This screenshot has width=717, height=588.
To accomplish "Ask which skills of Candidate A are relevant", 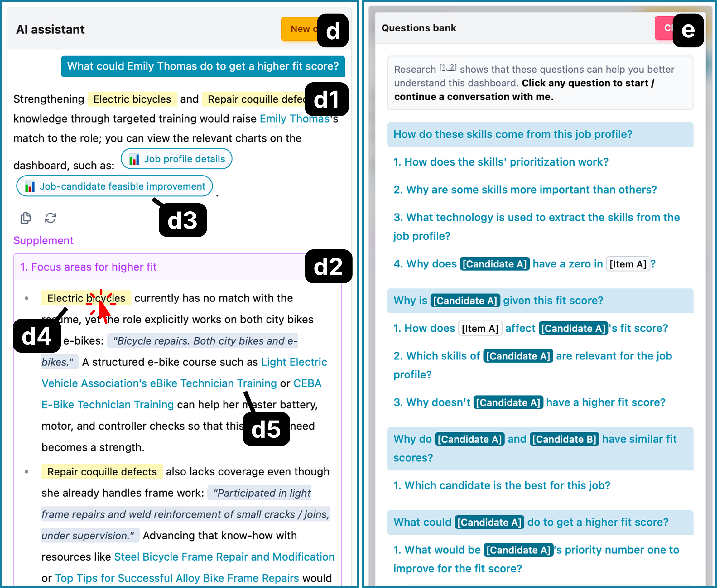I will click(x=532, y=365).
